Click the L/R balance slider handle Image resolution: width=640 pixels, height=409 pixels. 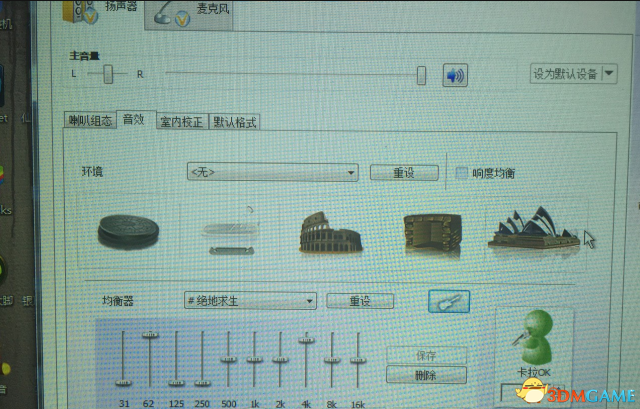pos(108,74)
